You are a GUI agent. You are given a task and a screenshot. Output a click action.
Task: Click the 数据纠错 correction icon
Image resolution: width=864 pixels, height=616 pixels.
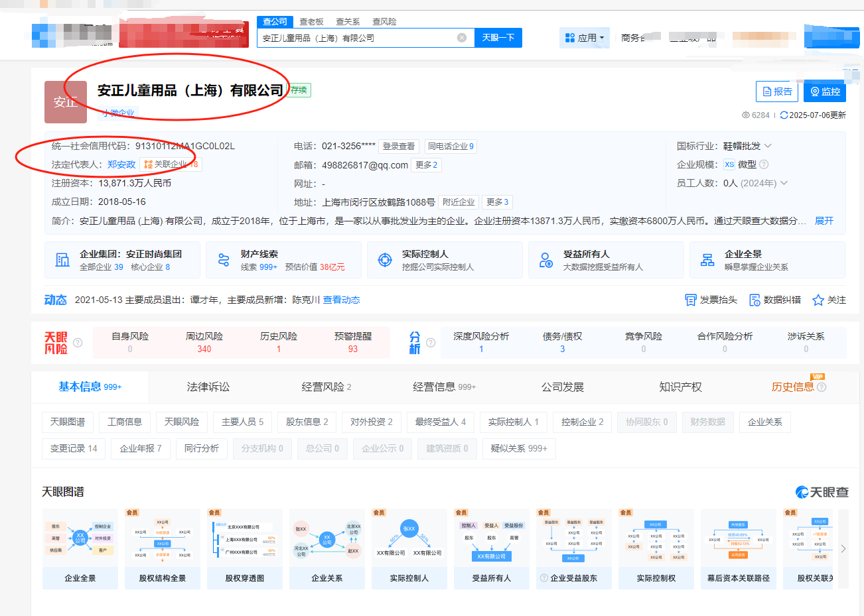click(x=755, y=300)
